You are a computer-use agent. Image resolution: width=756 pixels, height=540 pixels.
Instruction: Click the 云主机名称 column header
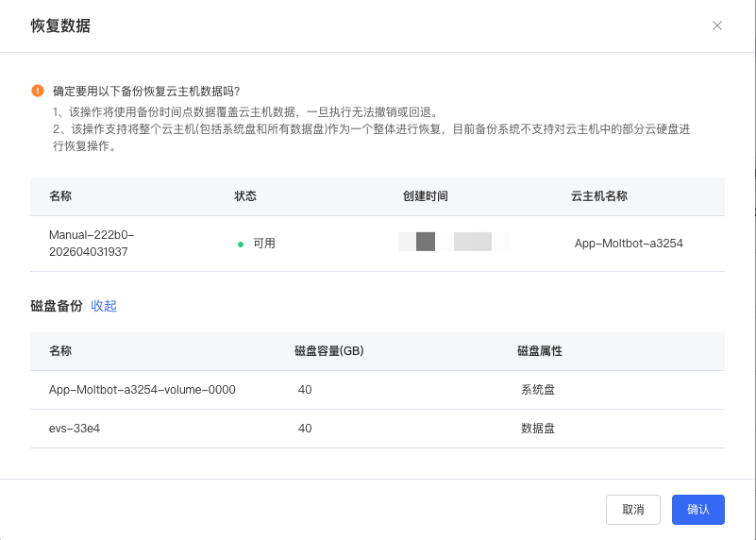[x=599, y=196]
